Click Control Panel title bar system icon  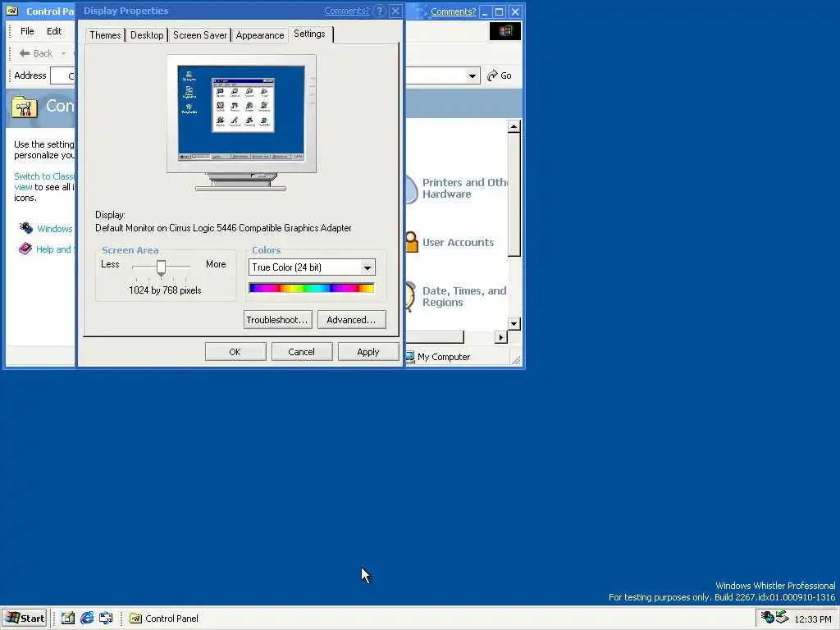[13, 11]
